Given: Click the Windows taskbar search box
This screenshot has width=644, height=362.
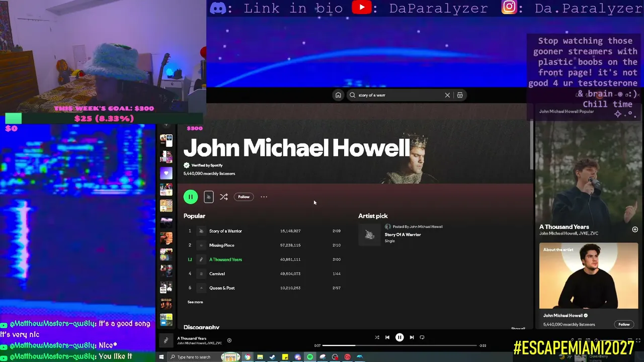Looking at the screenshot, I should [x=194, y=357].
